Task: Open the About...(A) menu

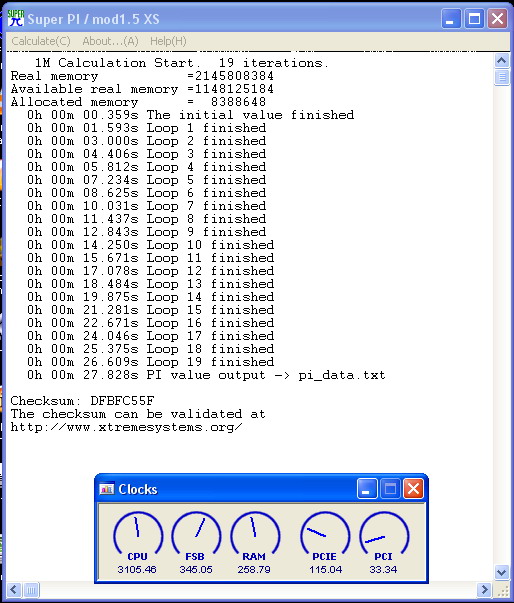Action: point(110,41)
